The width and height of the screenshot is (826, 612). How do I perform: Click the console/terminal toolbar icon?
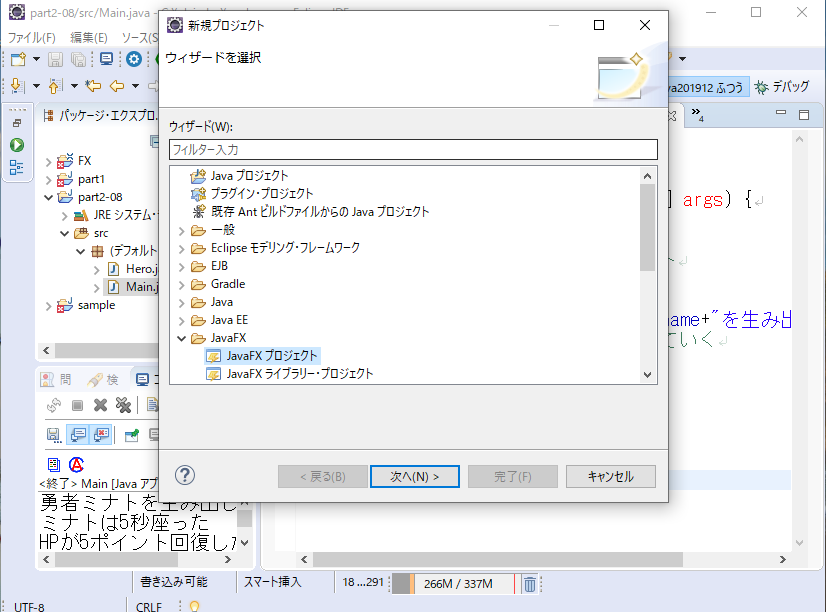click(106, 59)
